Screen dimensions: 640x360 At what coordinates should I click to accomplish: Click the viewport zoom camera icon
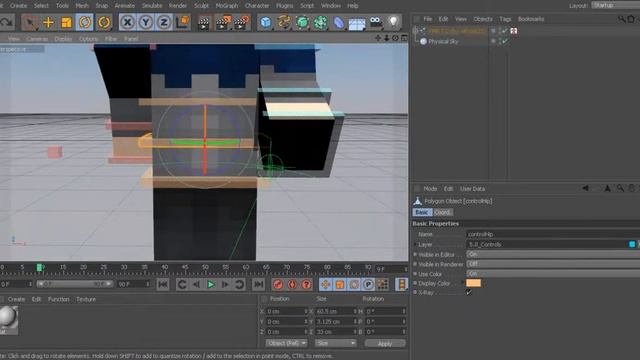[x=386, y=38]
